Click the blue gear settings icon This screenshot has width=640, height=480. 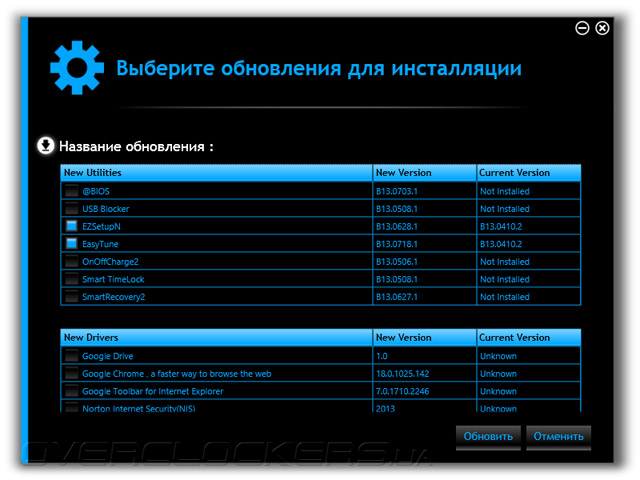(77, 68)
